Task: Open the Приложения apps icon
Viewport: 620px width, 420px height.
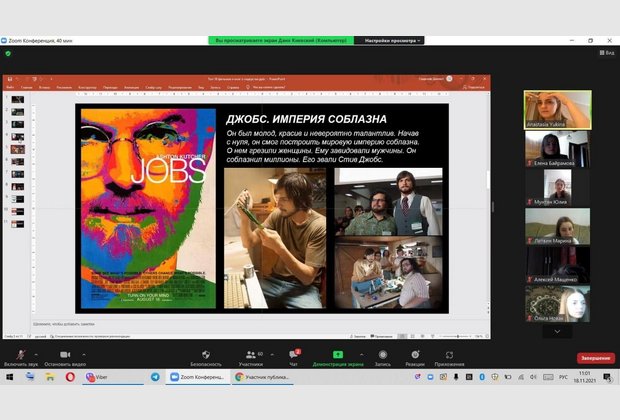Action: (x=449, y=353)
